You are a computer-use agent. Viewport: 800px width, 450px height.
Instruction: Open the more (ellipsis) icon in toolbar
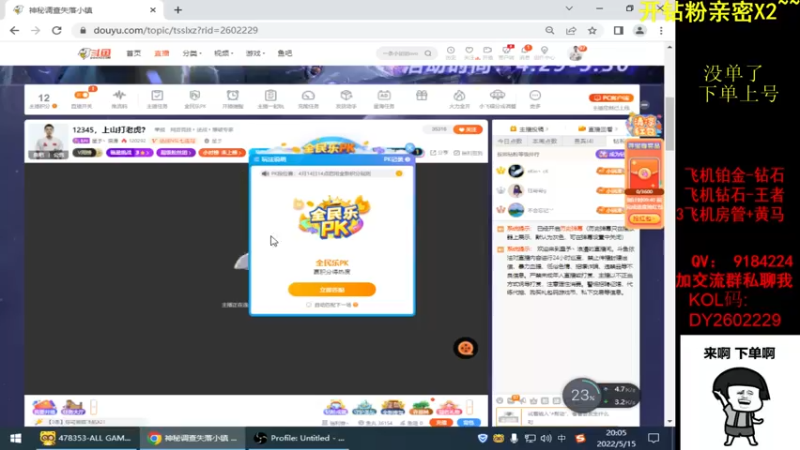tap(535, 95)
